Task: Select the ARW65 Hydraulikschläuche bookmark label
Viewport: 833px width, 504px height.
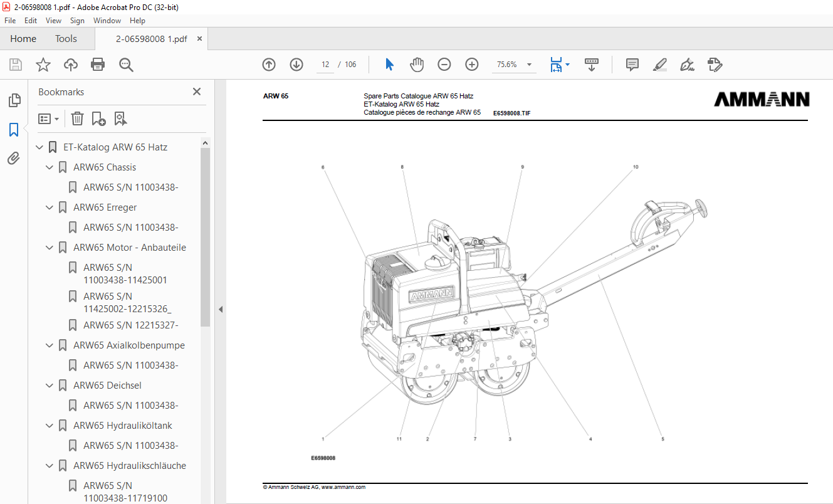Action: tap(130, 466)
